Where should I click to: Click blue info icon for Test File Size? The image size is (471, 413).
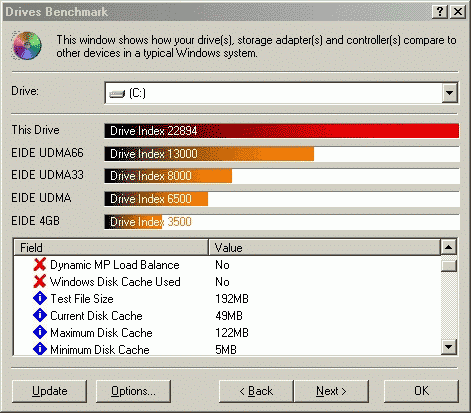click(x=40, y=298)
